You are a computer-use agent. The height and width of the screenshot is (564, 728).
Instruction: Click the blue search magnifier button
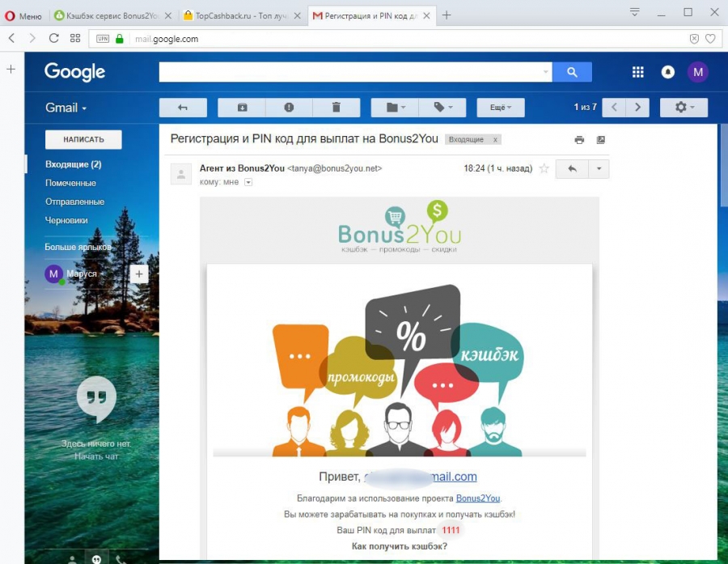[x=572, y=72]
